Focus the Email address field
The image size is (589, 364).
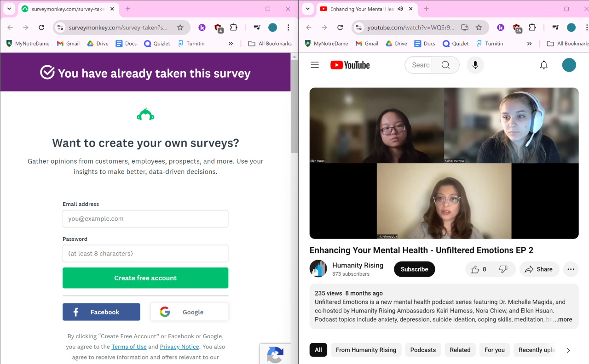(x=145, y=219)
